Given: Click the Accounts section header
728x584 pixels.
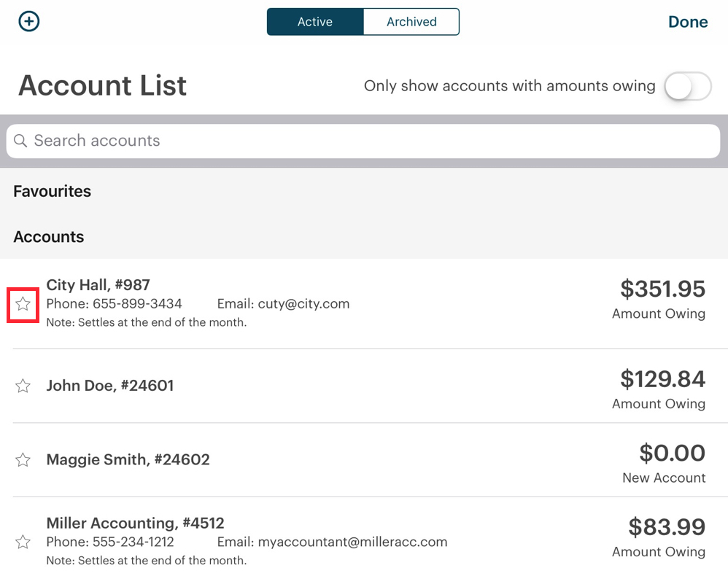Looking at the screenshot, I should [48, 236].
